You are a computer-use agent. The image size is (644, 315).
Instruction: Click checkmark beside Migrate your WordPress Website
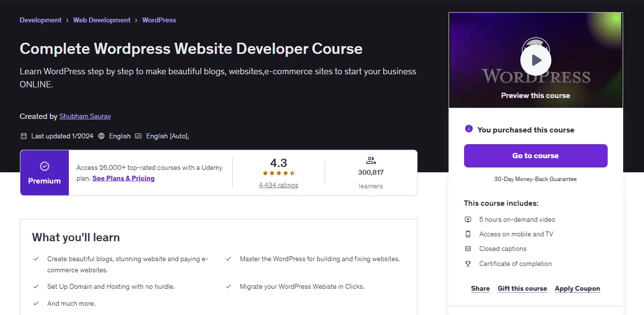point(228,287)
